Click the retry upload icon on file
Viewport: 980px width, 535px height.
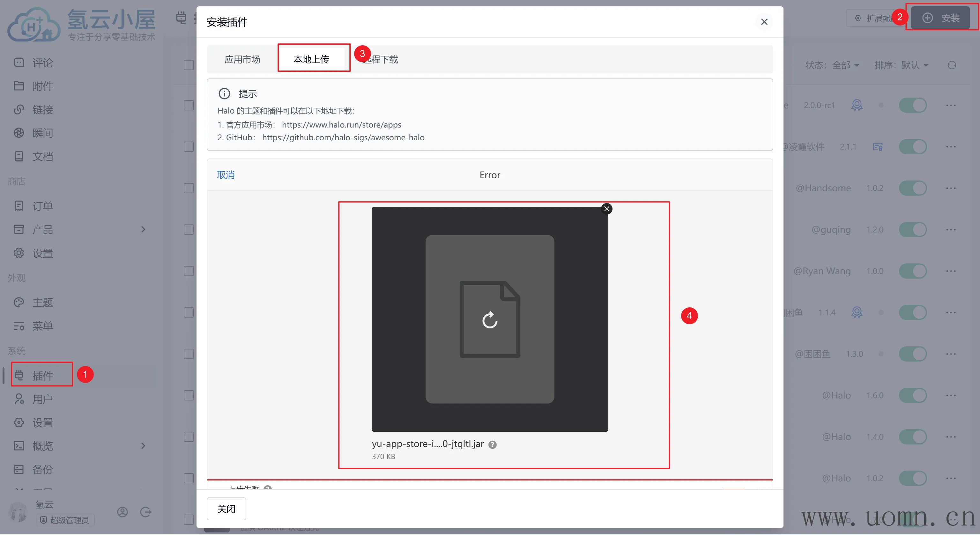[x=490, y=320]
